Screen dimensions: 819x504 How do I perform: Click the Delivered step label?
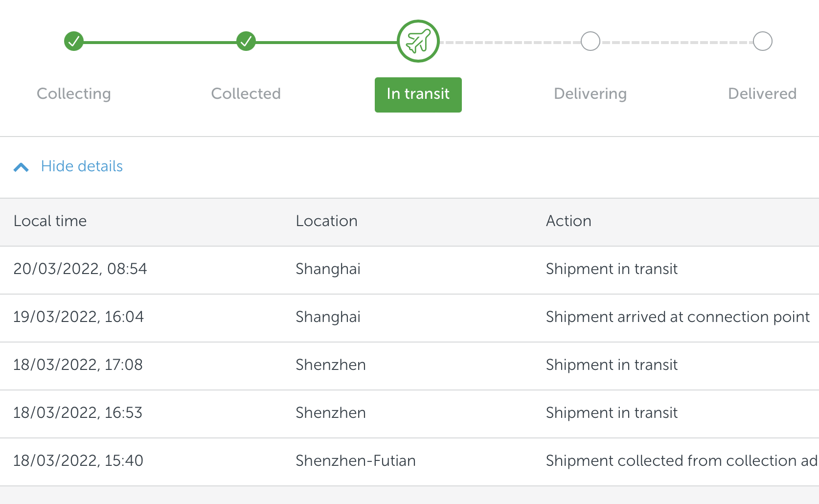[x=762, y=94]
